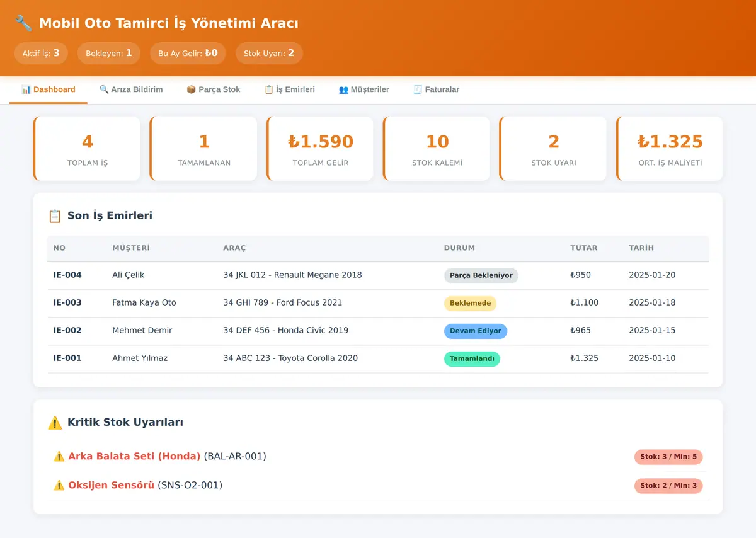Click customer name Ali Çelik

click(x=129, y=275)
